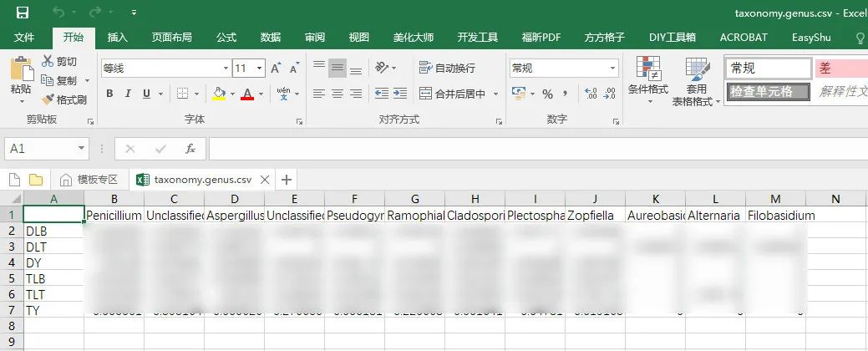The width and height of the screenshot is (868, 351).
Task: Click Merge & Center (合并后居中) button
Action: (x=452, y=94)
